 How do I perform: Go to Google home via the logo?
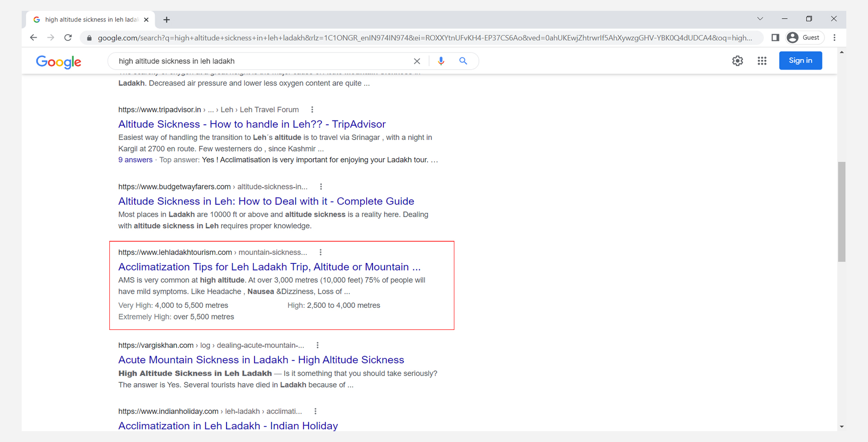tap(59, 61)
